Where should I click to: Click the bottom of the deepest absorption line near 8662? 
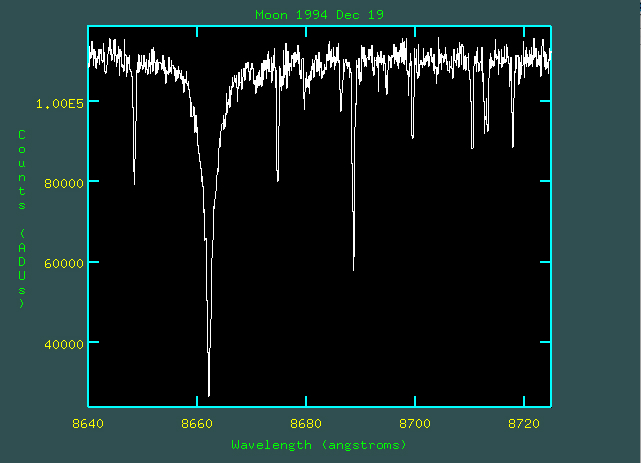click(209, 395)
